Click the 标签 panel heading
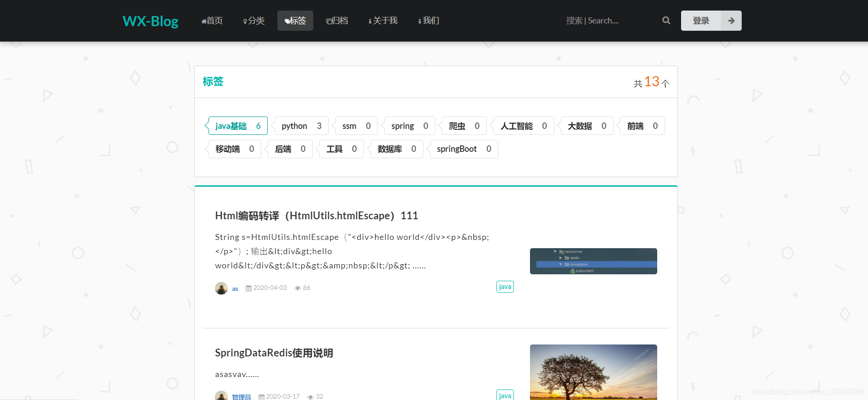 coord(213,82)
